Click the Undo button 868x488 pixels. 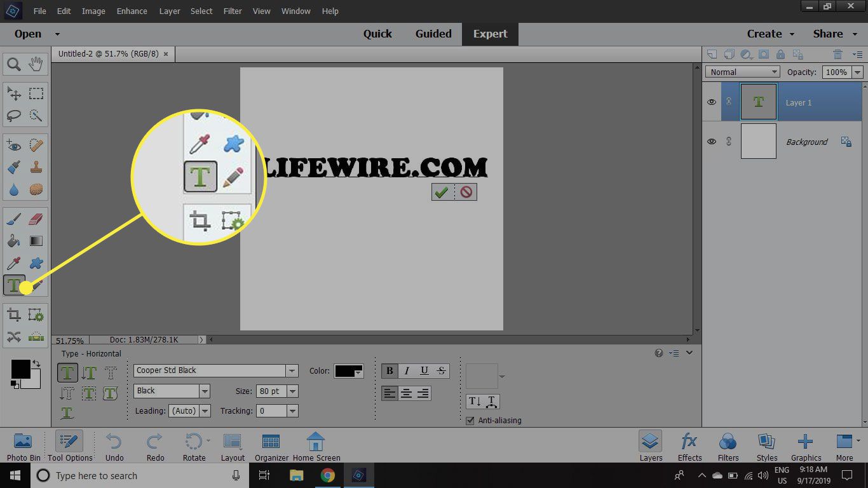[x=114, y=447]
